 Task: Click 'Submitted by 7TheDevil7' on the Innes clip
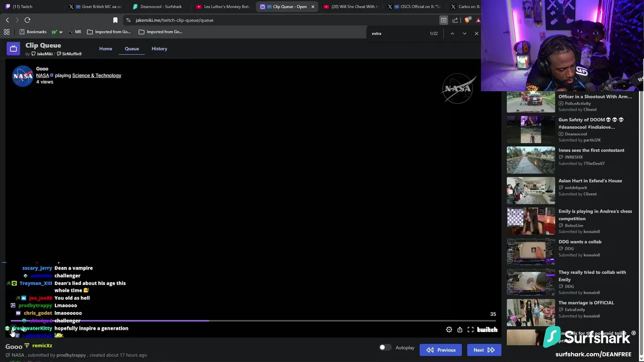pos(582,163)
